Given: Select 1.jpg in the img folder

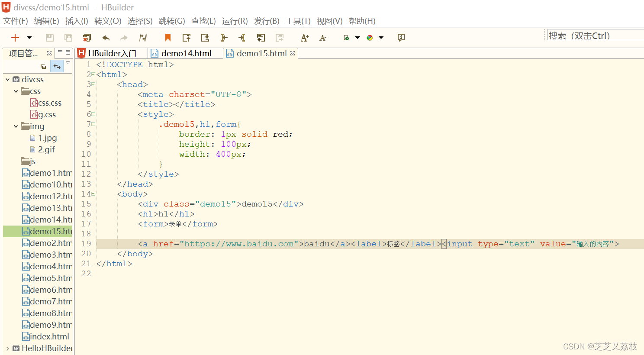Looking at the screenshot, I should click(x=43, y=138).
